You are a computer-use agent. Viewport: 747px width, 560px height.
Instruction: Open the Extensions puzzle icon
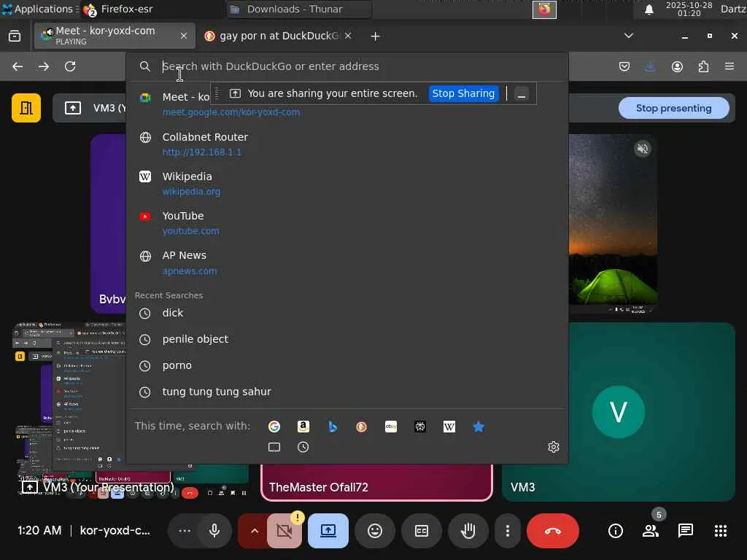click(x=703, y=66)
